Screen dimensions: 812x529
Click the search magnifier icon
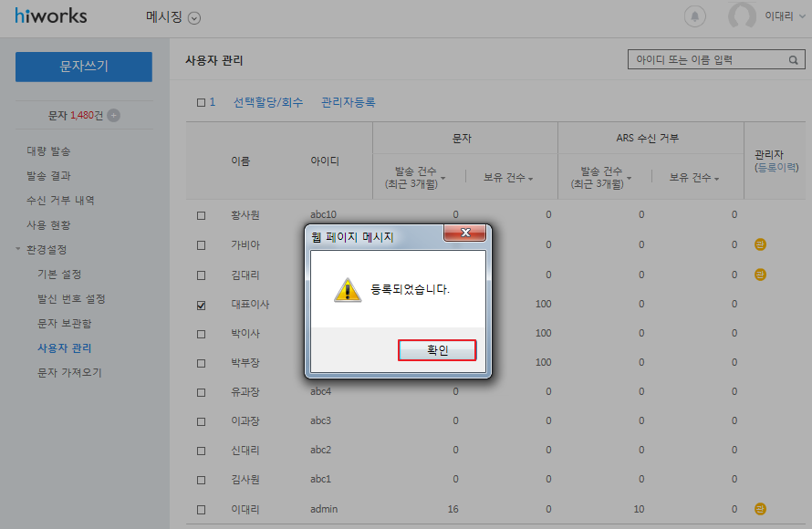click(x=795, y=60)
